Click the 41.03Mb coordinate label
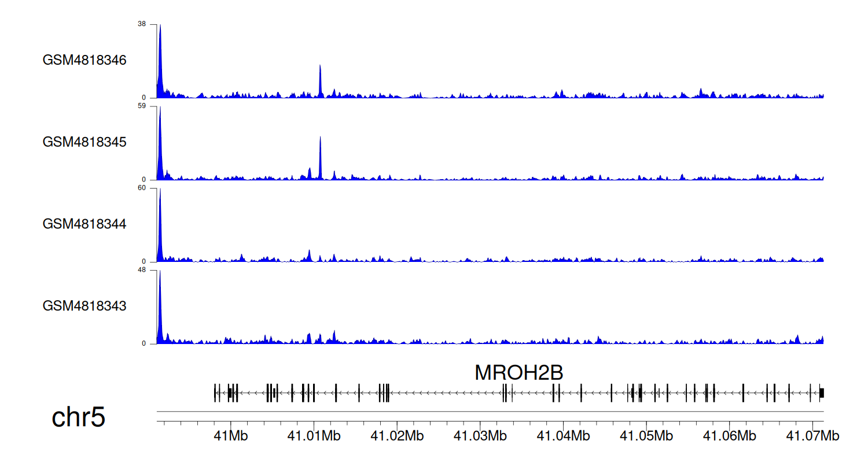 click(x=479, y=435)
